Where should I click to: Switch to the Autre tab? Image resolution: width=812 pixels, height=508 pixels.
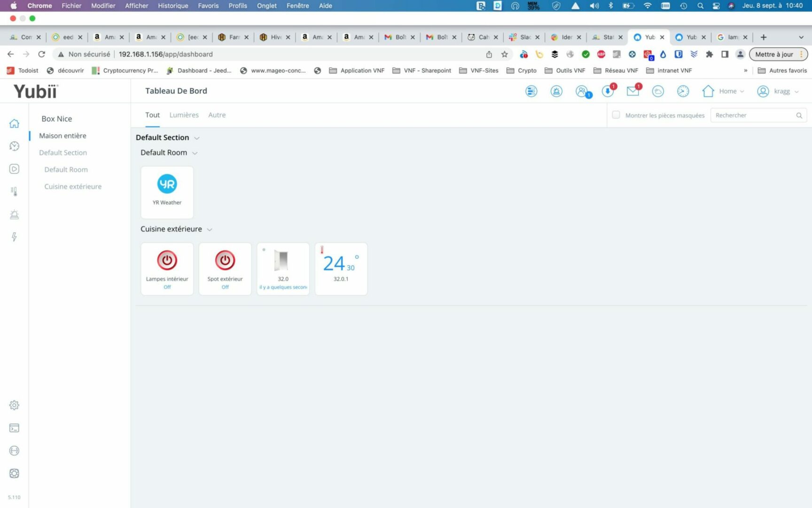[x=217, y=115]
